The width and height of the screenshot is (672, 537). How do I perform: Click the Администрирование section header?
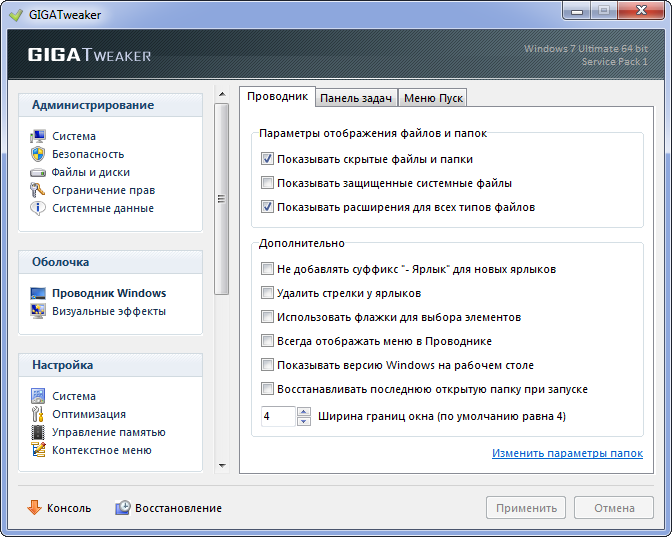pos(110,105)
